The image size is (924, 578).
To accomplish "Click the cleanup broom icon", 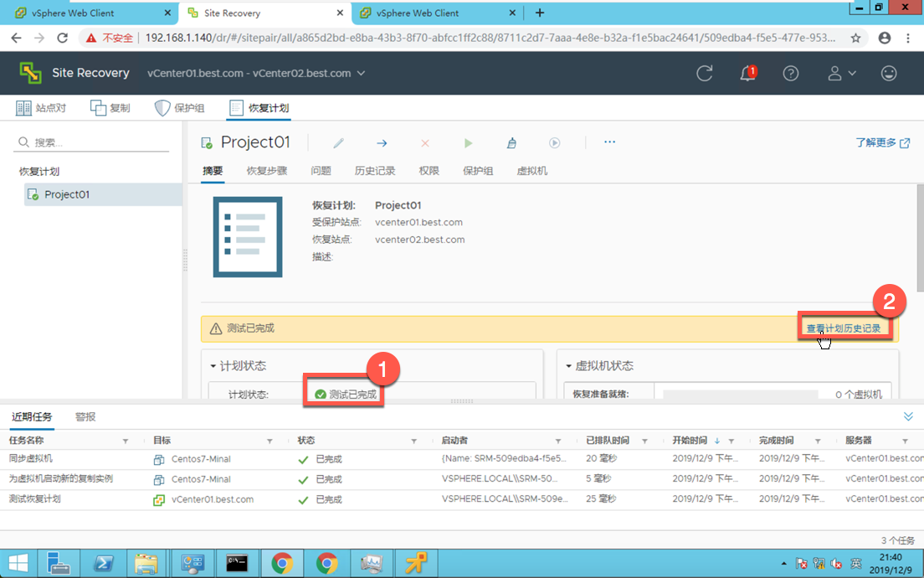I will 511,142.
